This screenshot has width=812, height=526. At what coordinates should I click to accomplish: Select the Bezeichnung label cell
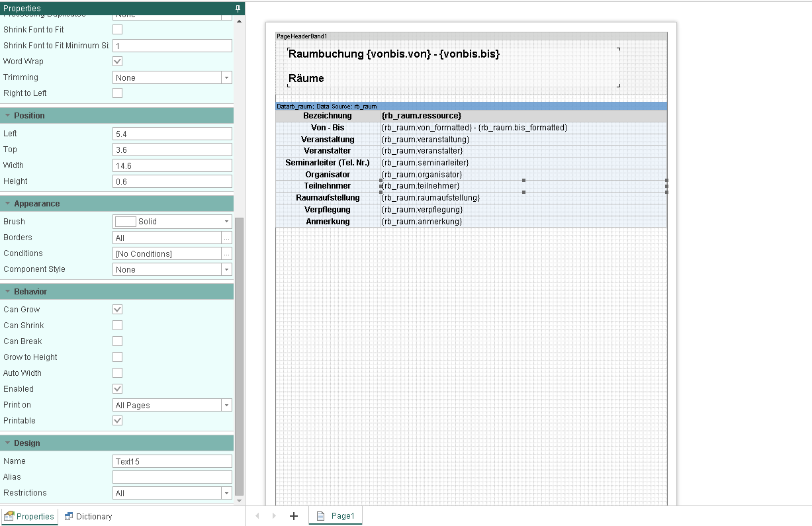coord(328,116)
